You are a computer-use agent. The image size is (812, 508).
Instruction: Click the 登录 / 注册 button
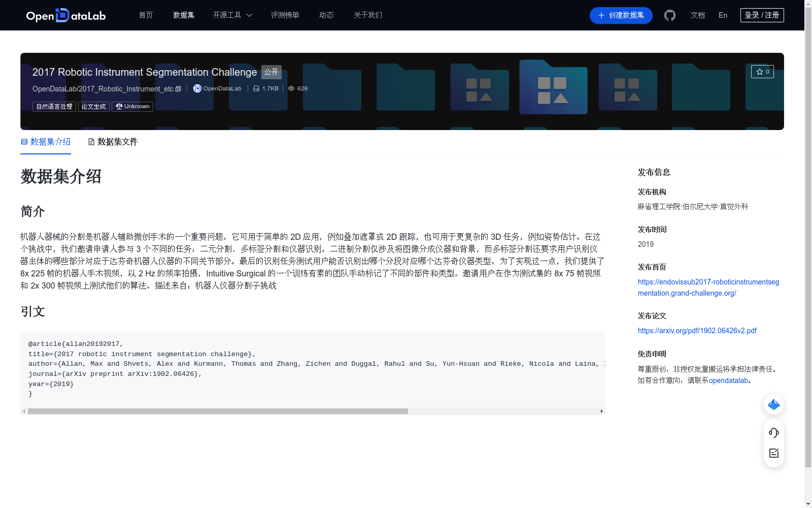(762, 15)
